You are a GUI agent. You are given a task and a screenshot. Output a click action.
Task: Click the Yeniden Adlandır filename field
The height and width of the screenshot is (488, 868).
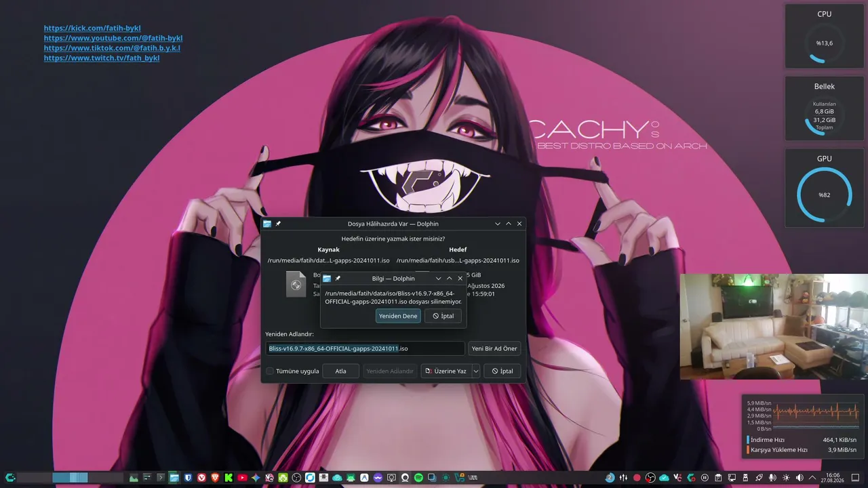click(x=366, y=348)
